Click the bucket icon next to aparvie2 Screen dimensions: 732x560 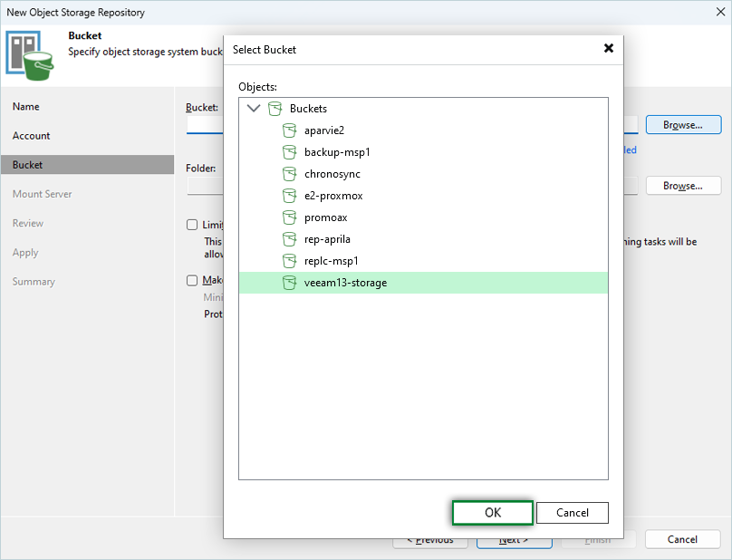coord(289,130)
